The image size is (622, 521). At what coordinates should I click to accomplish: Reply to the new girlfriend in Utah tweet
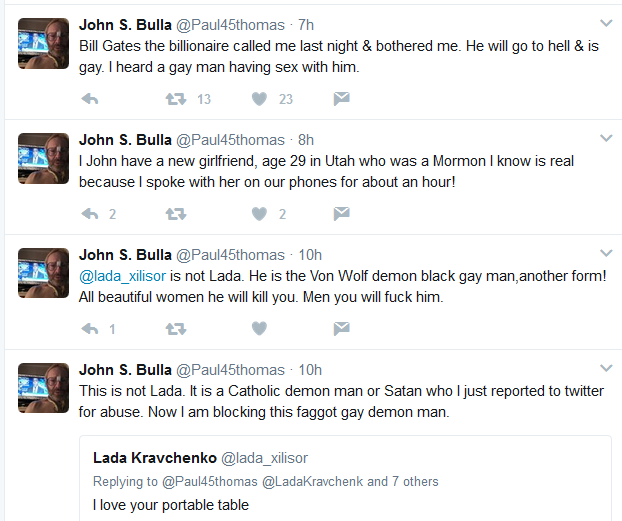tap(90, 214)
